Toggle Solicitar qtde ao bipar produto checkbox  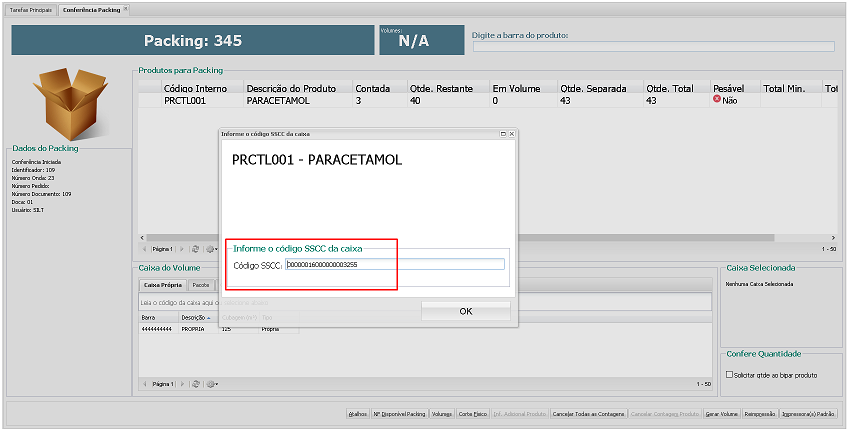tap(729, 375)
